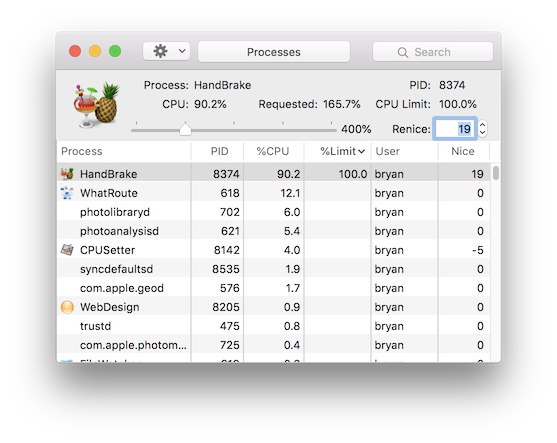
Task: Click the CPUSetter row icon
Action: pos(67,250)
